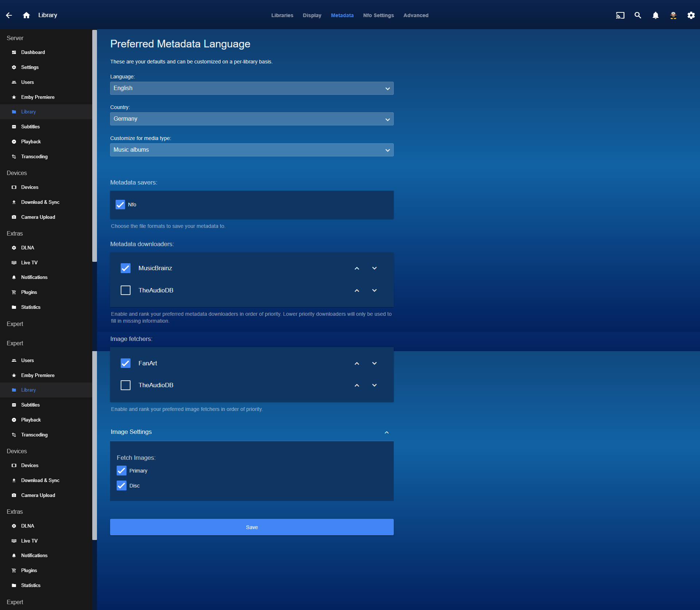700x610 pixels.
Task: Open the Advanced tab
Action: 416,16
